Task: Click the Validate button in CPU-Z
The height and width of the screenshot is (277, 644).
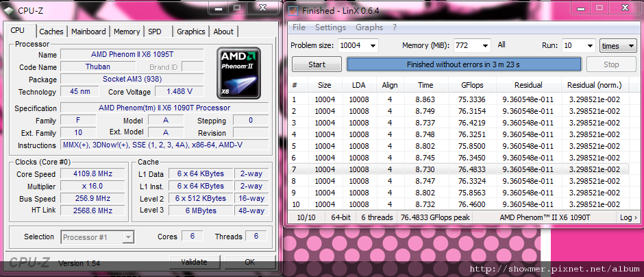Action: (195, 262)
